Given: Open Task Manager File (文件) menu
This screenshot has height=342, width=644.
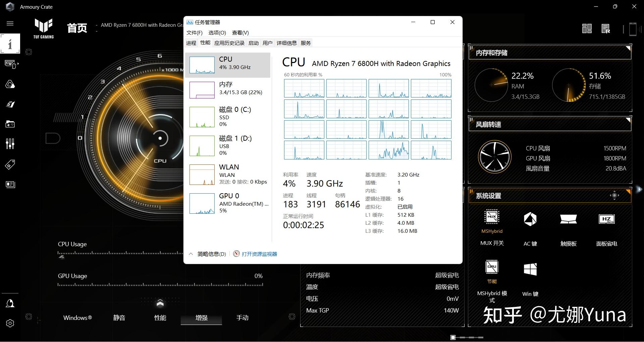Looking at the screenshot, I should 194,32.
